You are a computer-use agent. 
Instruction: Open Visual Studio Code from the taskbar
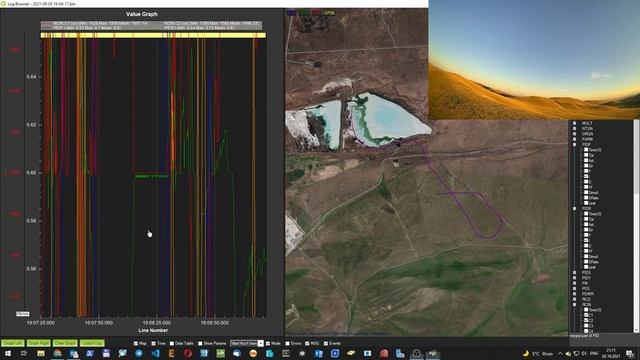(x=155, y=353)
